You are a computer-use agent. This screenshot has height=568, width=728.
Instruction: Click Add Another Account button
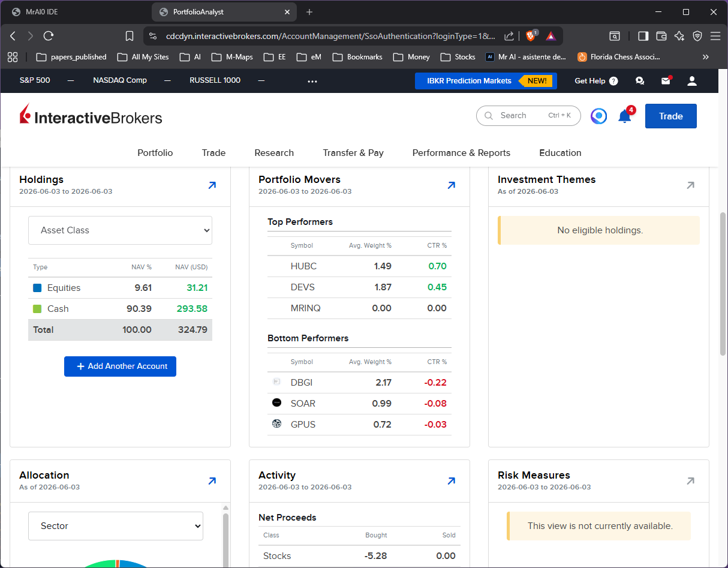click(120, 366)
